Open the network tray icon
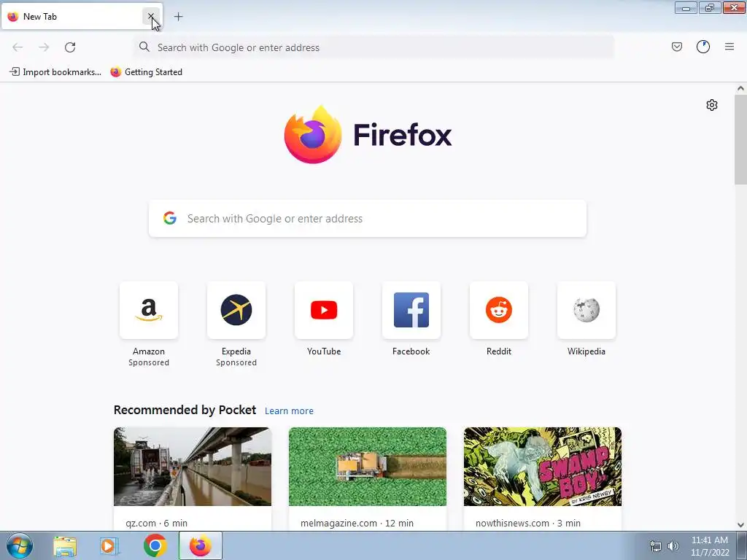Image resolution: width=747 pixels, height=560 pixels. [x=656, y=547]
